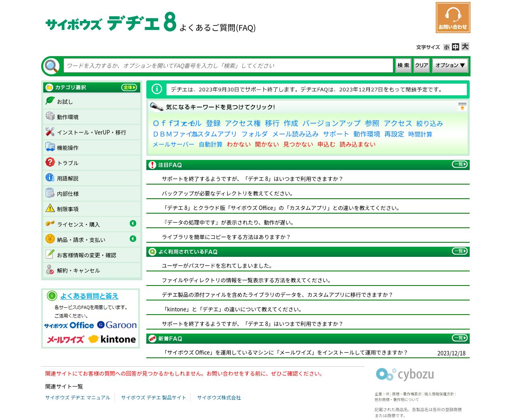Click the 用語解説 info icon
The height and width of the screenshot is (420, 519).
50,178
